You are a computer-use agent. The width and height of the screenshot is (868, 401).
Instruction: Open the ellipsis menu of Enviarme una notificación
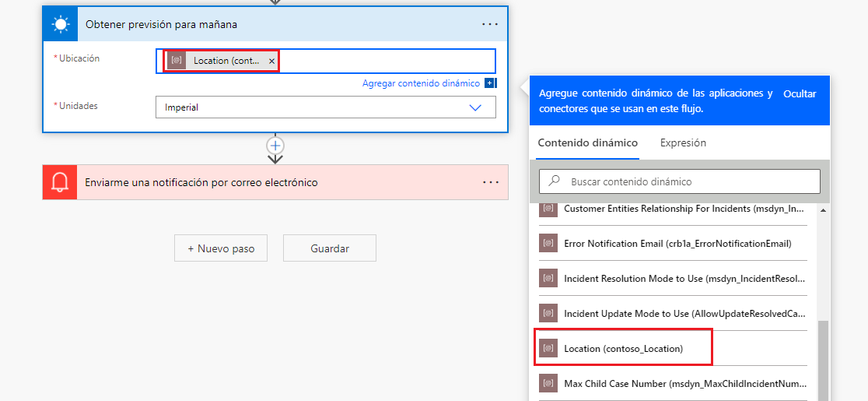(x=490, y=182)
